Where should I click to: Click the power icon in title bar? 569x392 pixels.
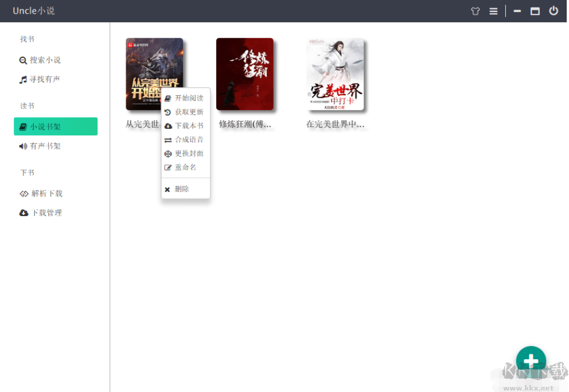coord(552,10)
